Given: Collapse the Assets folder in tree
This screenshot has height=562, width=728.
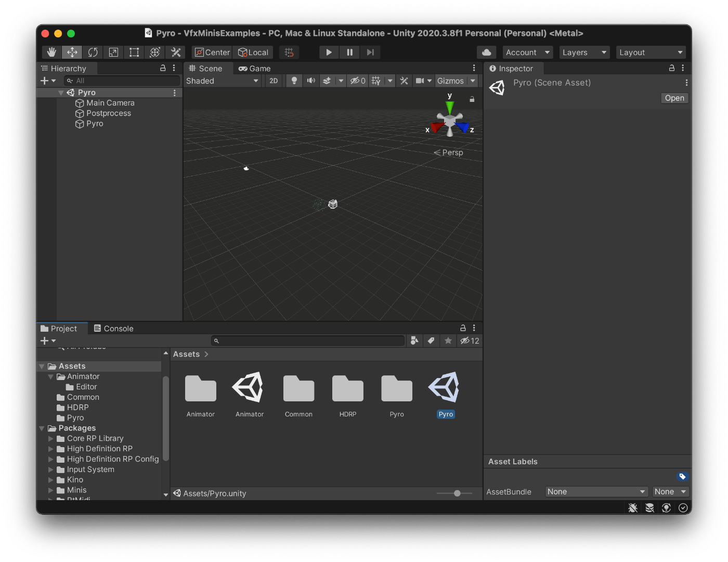Looking at the screenshot, I should pos(42,366).
